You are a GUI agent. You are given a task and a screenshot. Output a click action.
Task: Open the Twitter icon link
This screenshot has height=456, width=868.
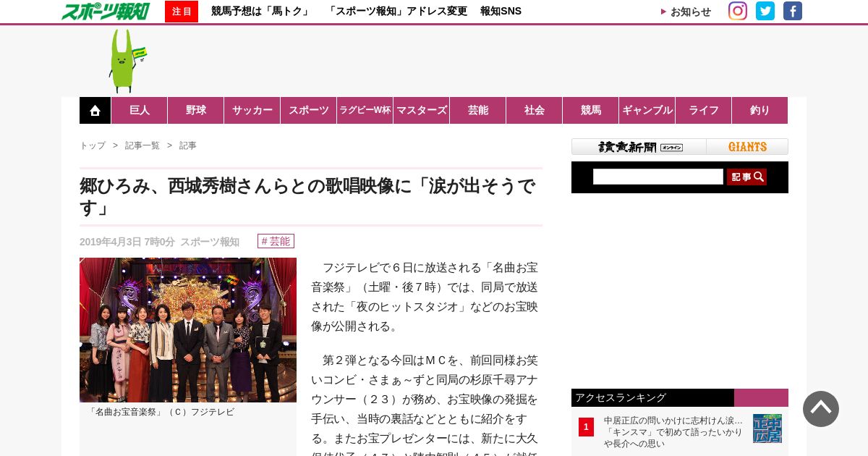coord(765,11)
